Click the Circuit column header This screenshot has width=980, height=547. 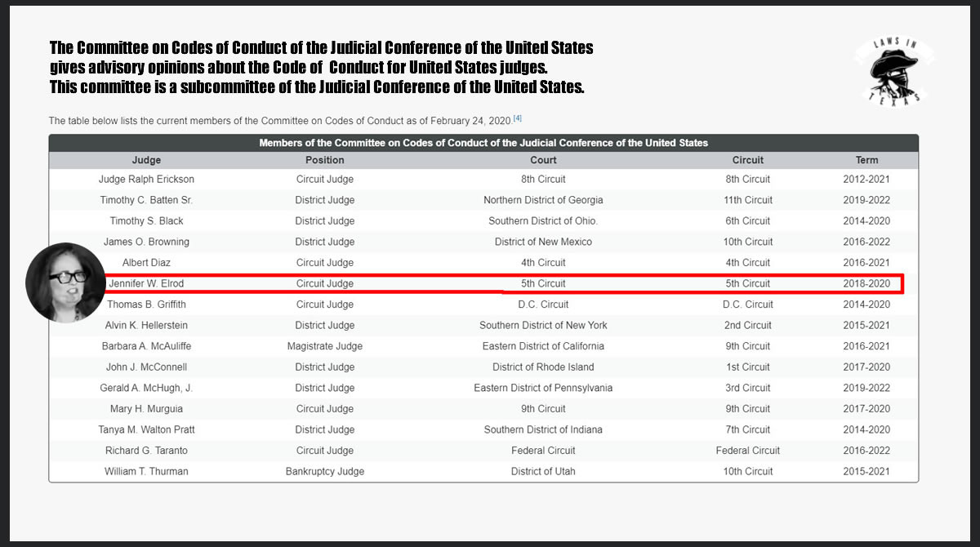[748, 160]
